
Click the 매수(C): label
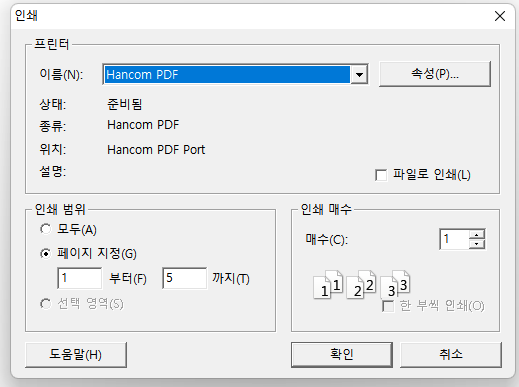coord(327,239)
